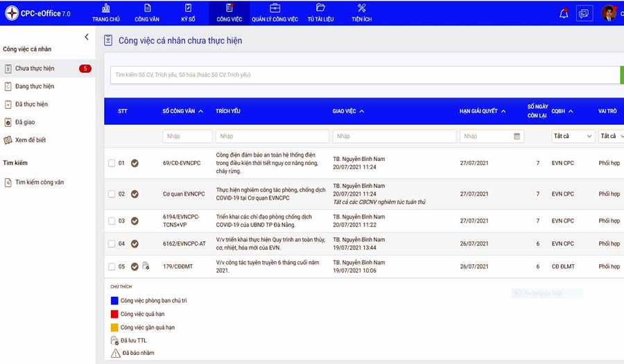Click the Tủ tài liệu folder icon
Screen dimensions: 624x364
(320, 8)
